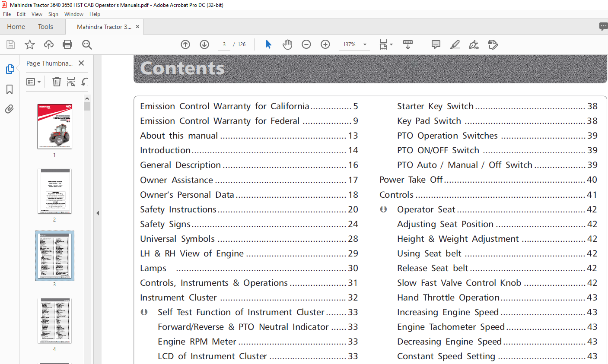
Task: Open the page thumbnails pane icon
Action: click(10, 69)
